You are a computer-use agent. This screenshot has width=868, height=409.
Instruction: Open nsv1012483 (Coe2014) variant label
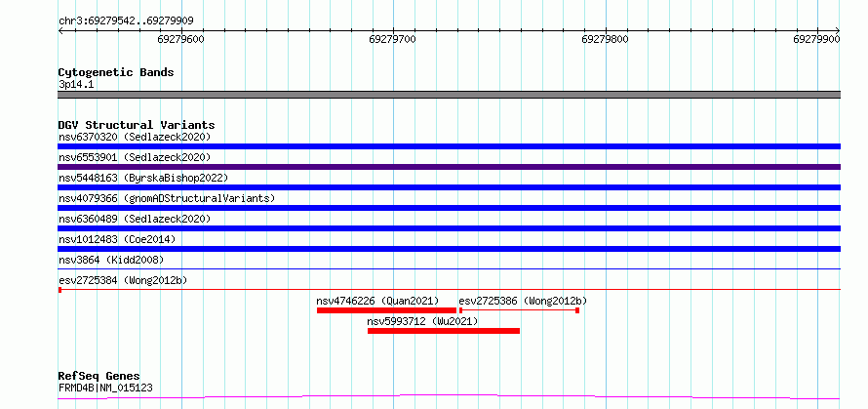click(x=117, y=239)
